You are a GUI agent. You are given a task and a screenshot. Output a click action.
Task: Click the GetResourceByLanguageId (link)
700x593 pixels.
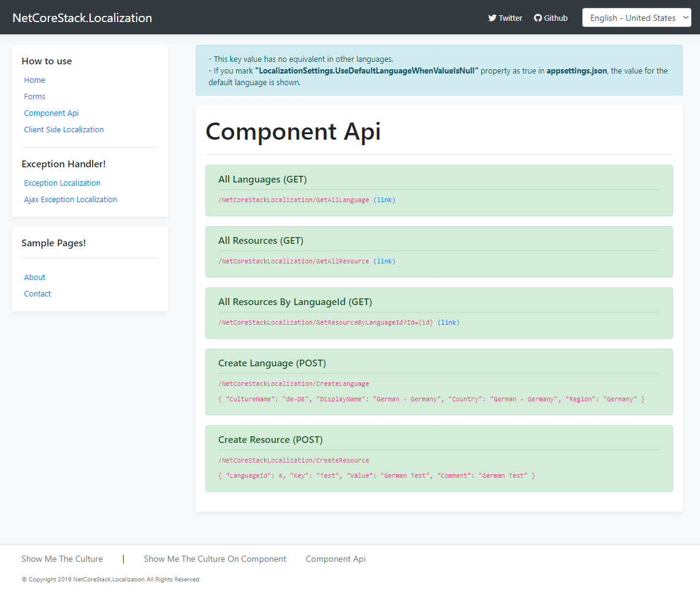click(448, 323)
